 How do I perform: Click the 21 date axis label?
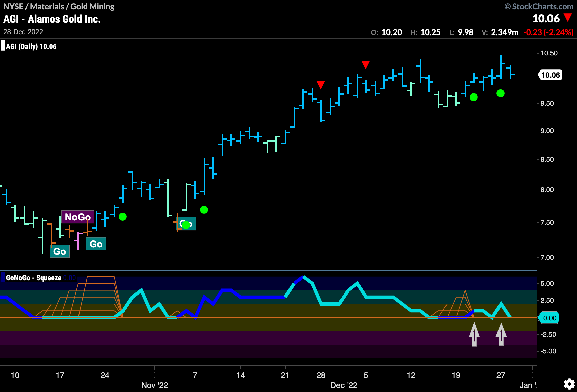(x=285, y=375)
